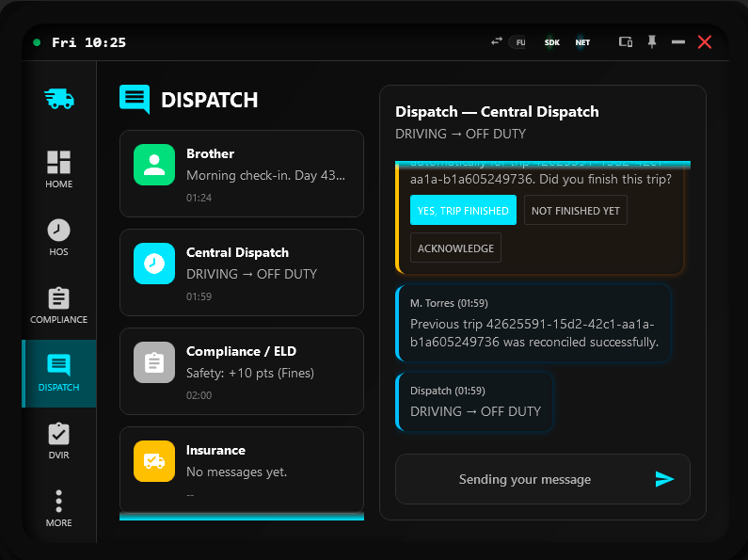748x560 pixels.
Task: Click the Sending your message input field
Action: click(525, 479)
